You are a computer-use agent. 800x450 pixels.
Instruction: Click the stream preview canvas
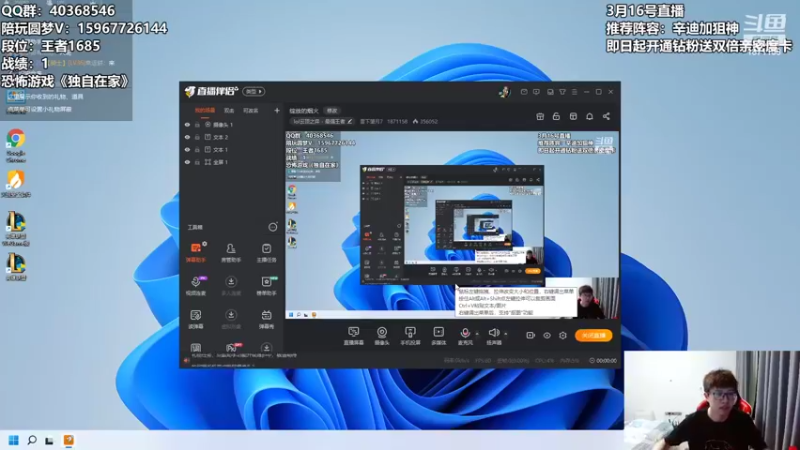[x=452, y=225]
